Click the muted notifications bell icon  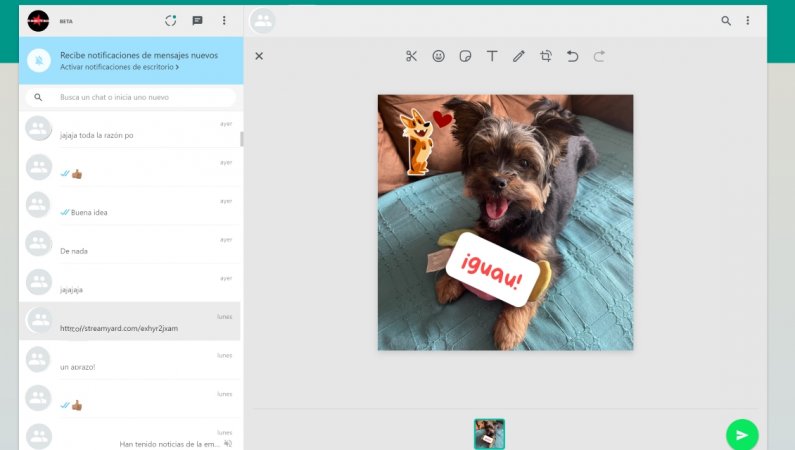(x=39, y=60)
